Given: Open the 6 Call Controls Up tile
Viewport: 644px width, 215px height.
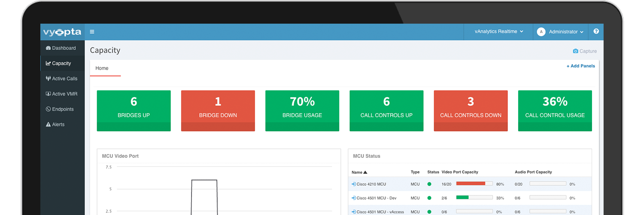Looking at the screenshot, I should click(x=386, y=111).
